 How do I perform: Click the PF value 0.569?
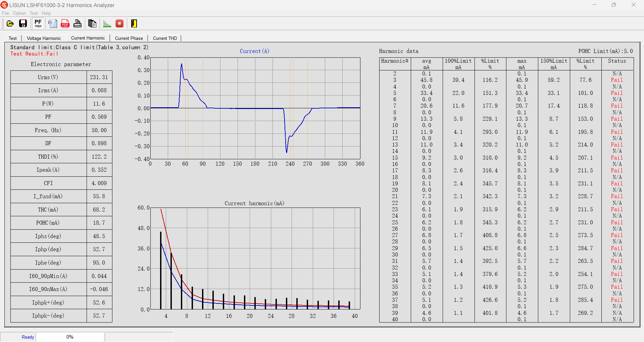[x=99, y=117]
